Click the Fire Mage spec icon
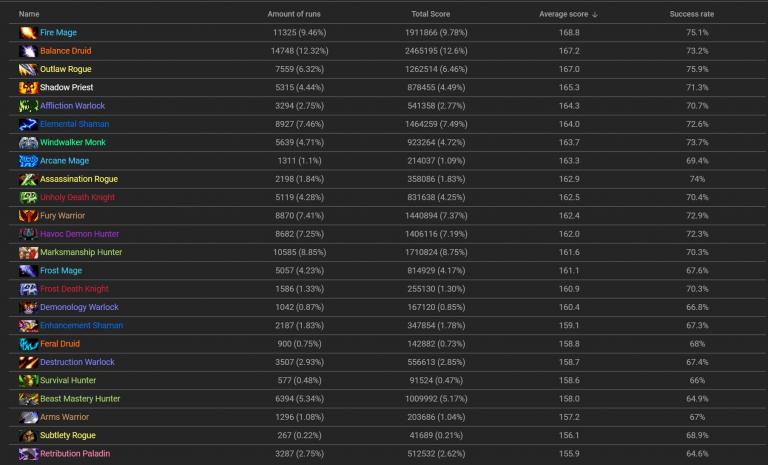Viewport: 768px width, 465px height. click(28, 33)
